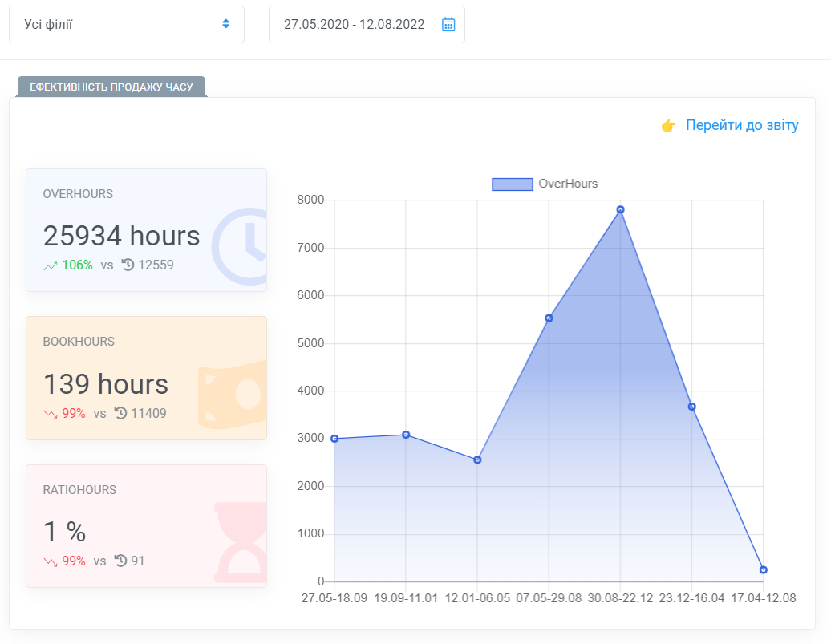Screen dimensions: 831x644
Task: Click the peak data point at 30.08-22.12
Action: (620, 210)
